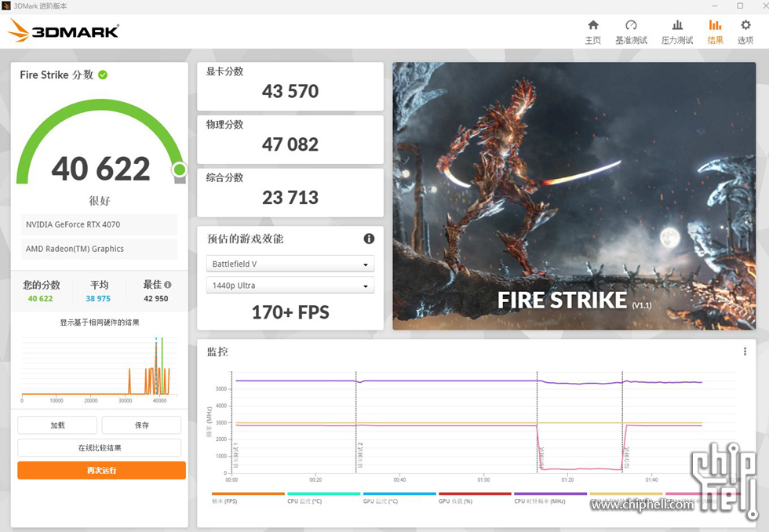Open the 压力测试 stress test icon

pos(677,25)
